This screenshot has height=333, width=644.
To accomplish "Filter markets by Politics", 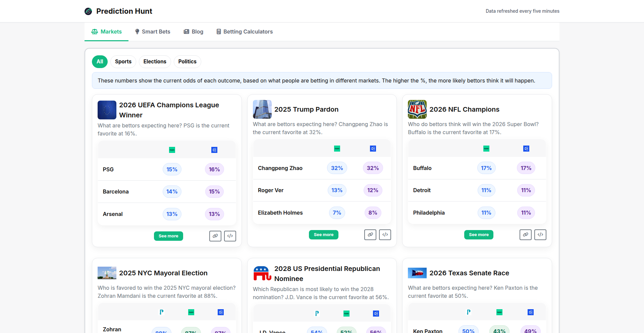I will (x=187, y=62).
